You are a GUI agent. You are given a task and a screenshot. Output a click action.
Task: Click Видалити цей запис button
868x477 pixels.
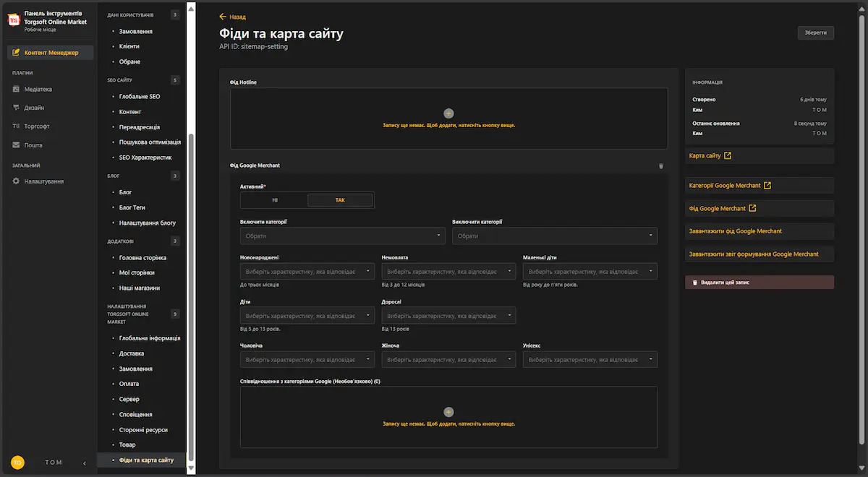point(759,283)
